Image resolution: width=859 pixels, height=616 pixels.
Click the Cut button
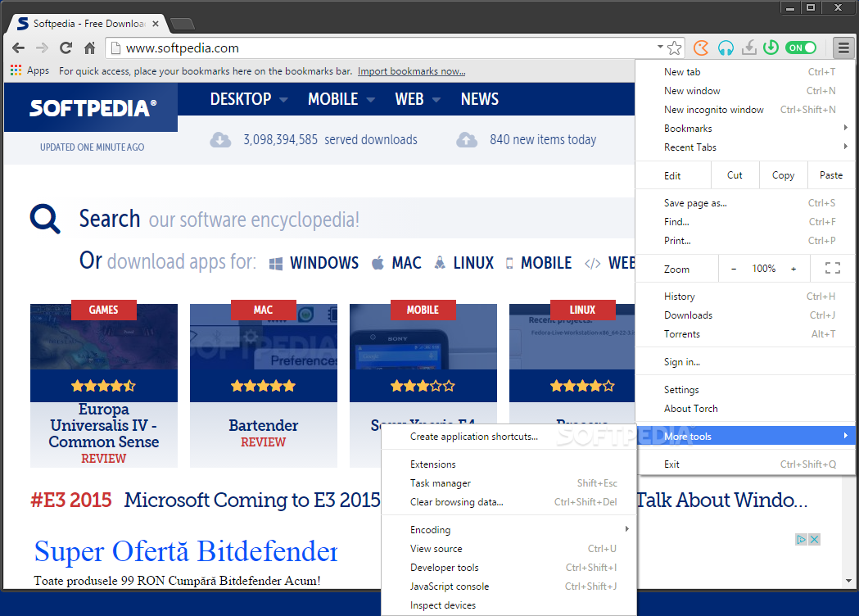[735, 174]
